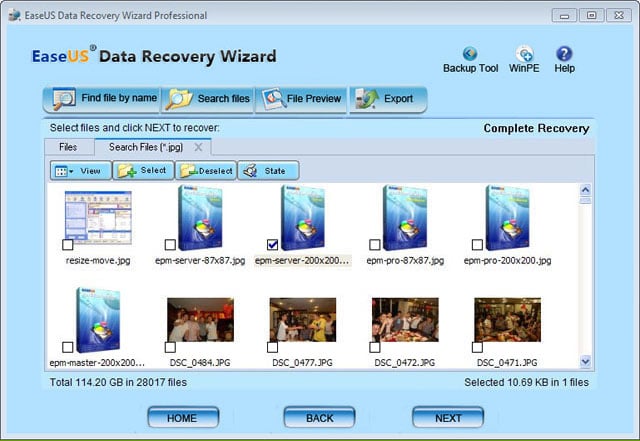Check the DSC_0471.JPG checkbox
640x441 pixels.
pyautogui.click(x=477, y=347)
